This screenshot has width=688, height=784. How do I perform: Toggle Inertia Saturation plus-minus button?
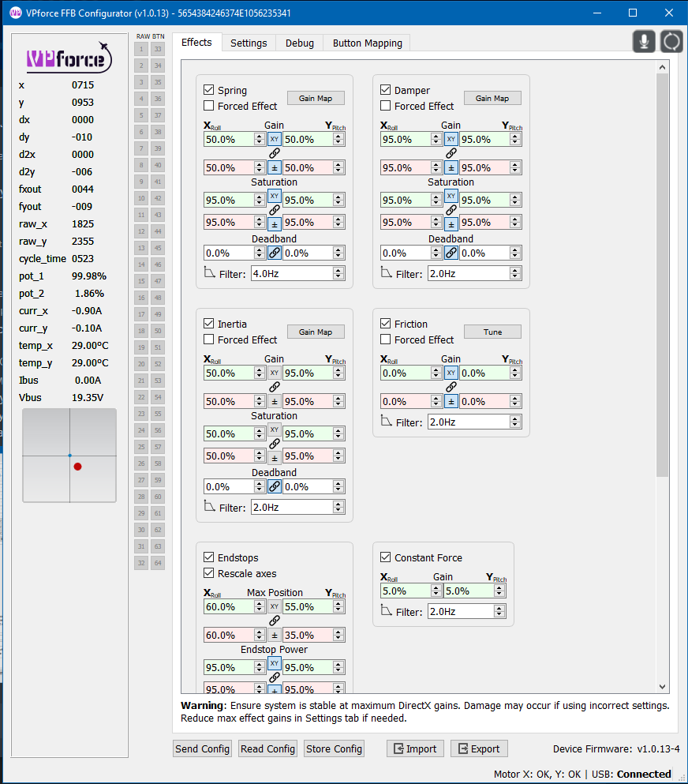(275, 458)
